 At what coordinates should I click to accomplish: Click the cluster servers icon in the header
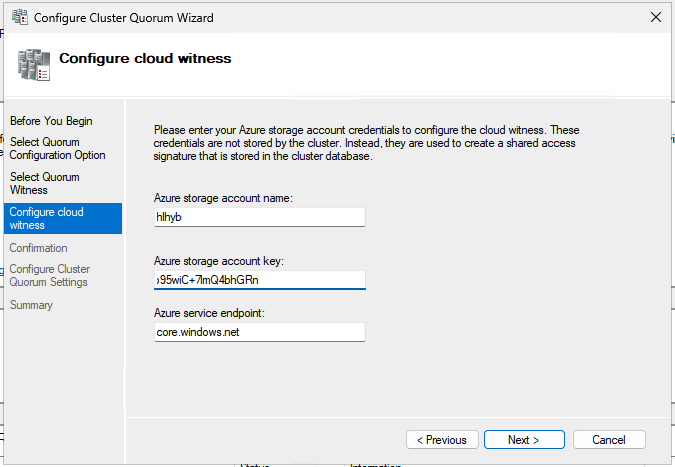(33, 64)
